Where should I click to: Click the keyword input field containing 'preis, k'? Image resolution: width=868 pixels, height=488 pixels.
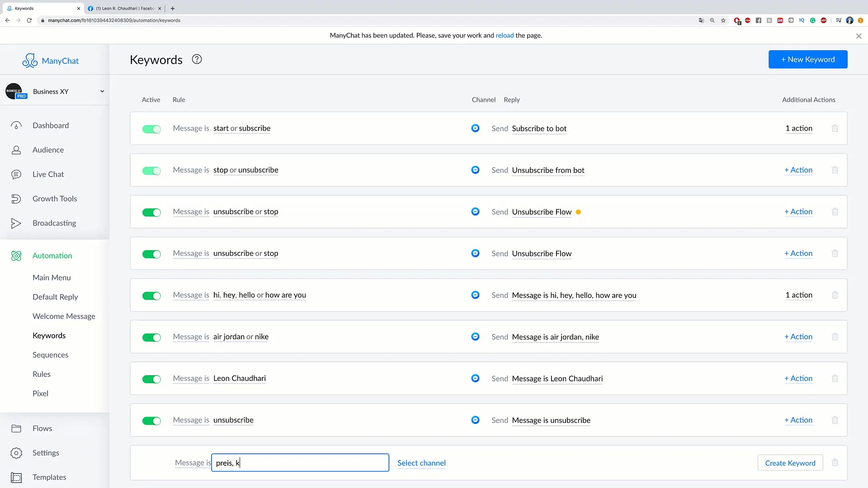point(300,463)
